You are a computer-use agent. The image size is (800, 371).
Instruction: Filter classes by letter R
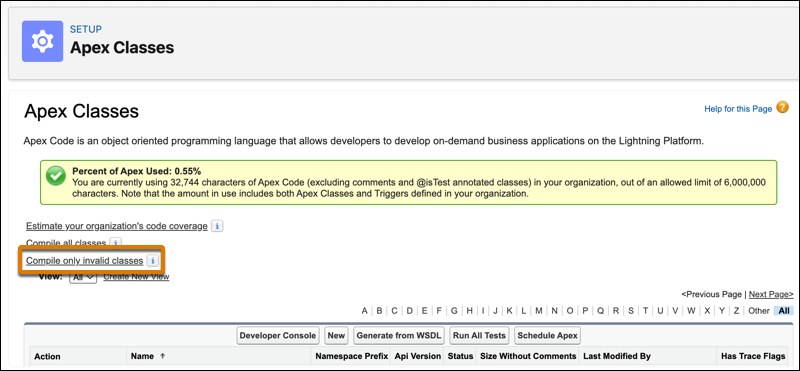pos(616,311)
